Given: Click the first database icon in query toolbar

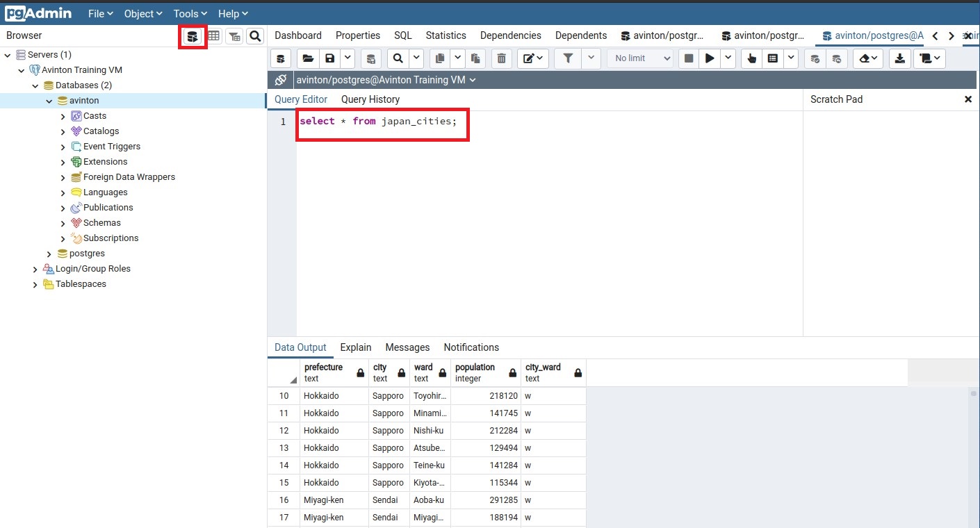Looking at the screenshot, I should coord(280,58).
